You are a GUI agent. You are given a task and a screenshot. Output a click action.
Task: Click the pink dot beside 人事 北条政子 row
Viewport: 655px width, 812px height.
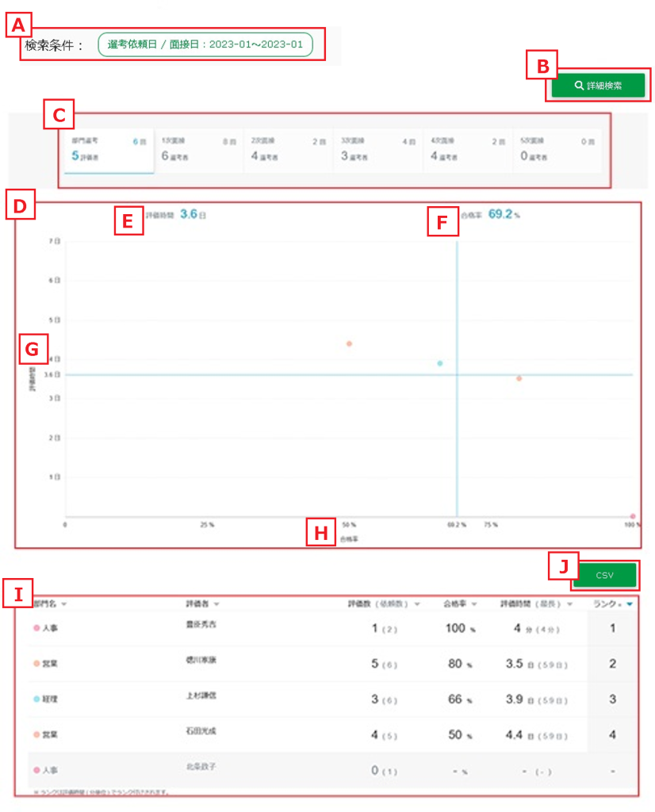tap(36, 770)
